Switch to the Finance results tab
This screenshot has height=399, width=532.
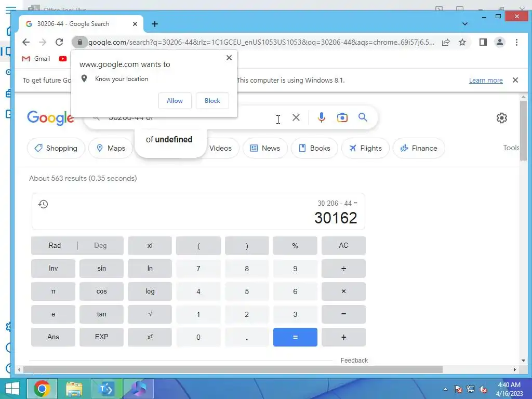(x=419, y=148)
